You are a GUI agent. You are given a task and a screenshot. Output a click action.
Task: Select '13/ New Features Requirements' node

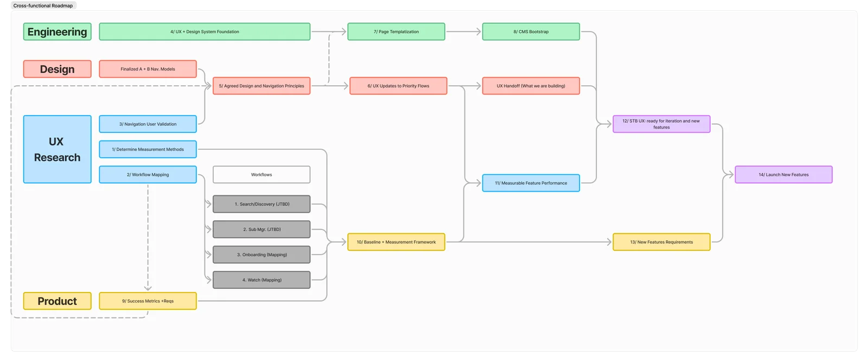(x=661, y=242)
